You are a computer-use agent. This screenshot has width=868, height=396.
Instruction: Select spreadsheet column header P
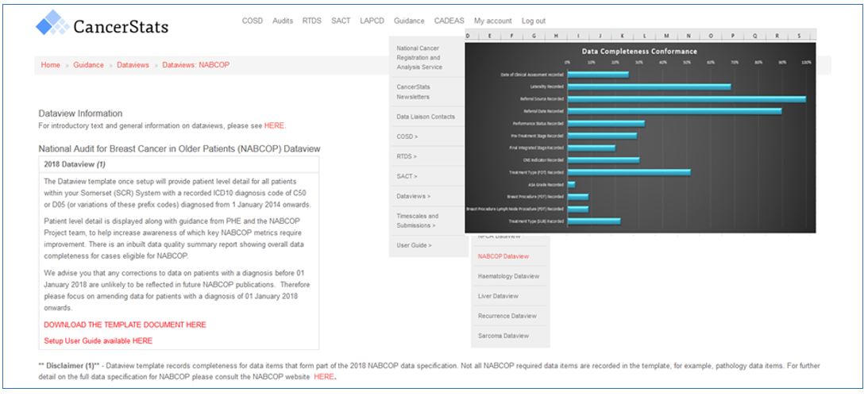(x=732, y=36)
